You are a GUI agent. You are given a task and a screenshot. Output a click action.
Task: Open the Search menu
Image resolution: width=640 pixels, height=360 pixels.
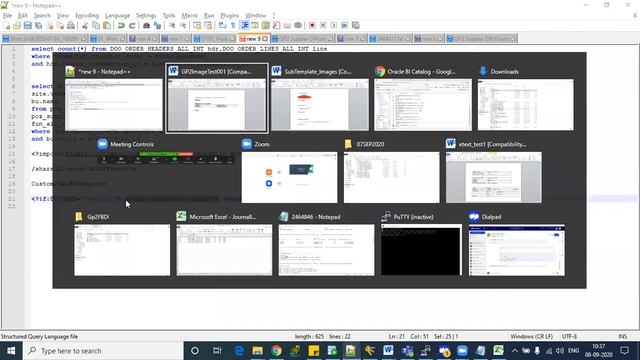[x=42, y=16]
